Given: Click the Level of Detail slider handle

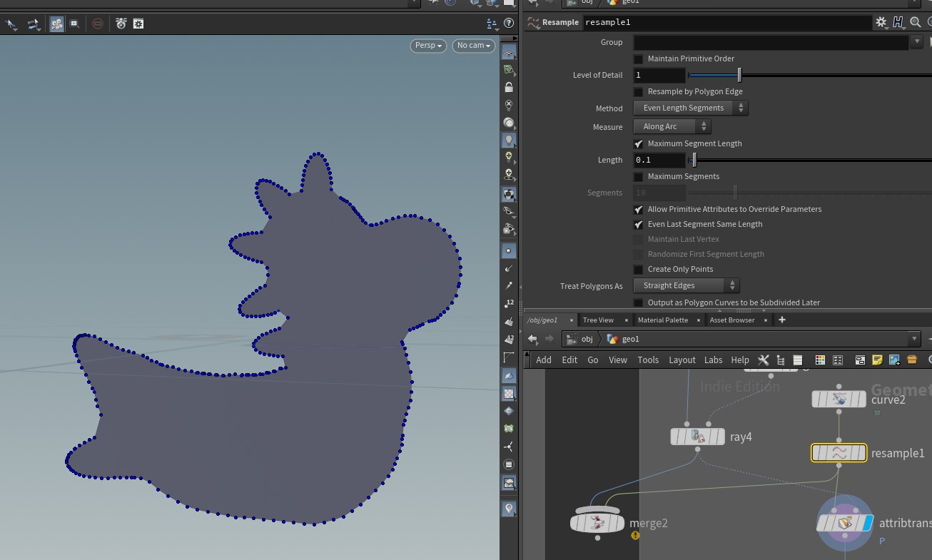Looking at the screenshot, I should (739, 75).
